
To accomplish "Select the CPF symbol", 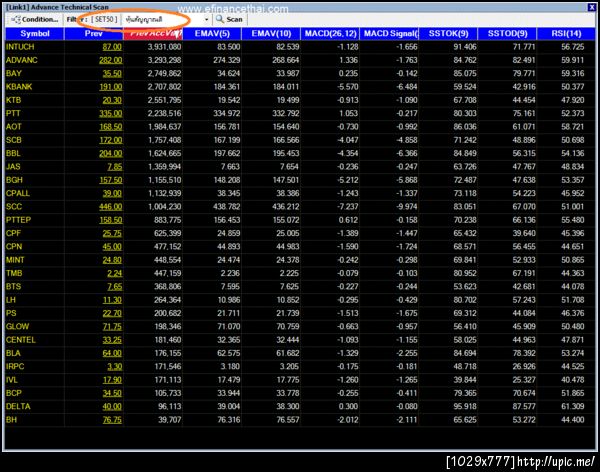I will tap(13, 234).
